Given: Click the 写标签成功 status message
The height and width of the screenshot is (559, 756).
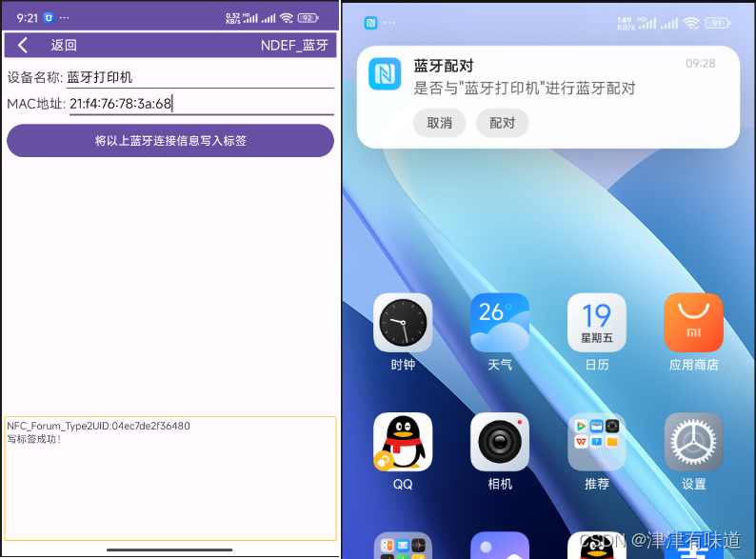Looking at the screenshot, I should (33, 439).
